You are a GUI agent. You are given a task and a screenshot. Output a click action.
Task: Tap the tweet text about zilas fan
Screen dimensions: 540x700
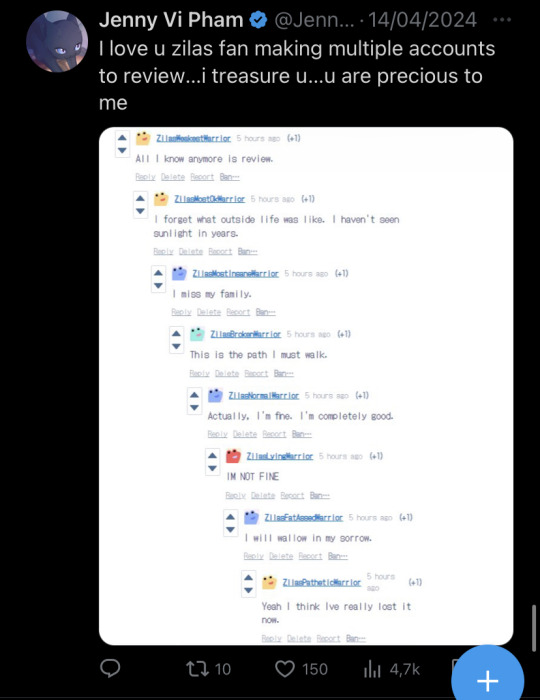click(x=297, y=76)
